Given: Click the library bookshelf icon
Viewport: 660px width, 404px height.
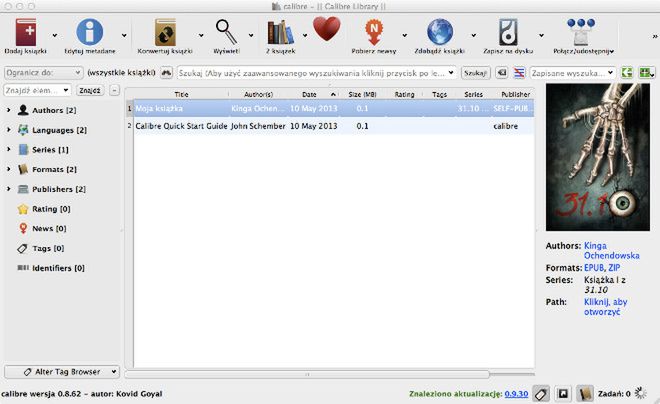Looking at the screenshot, I should tap(280, 32).
